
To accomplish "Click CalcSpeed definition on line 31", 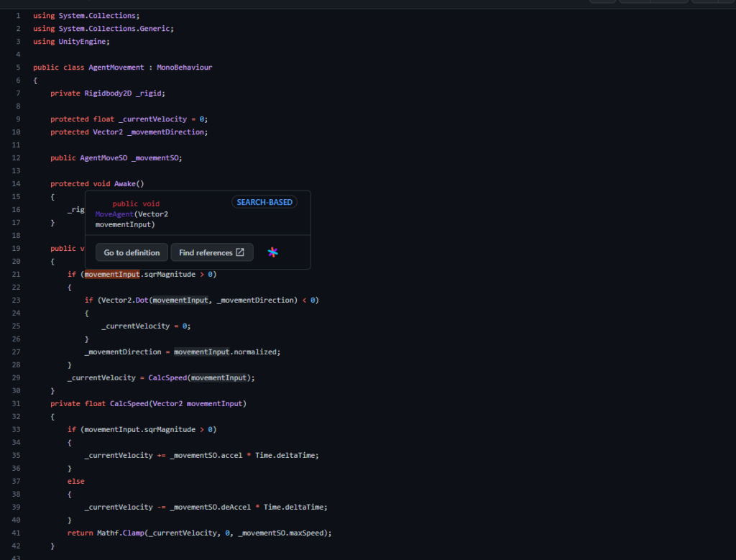I will click(129, 403).
